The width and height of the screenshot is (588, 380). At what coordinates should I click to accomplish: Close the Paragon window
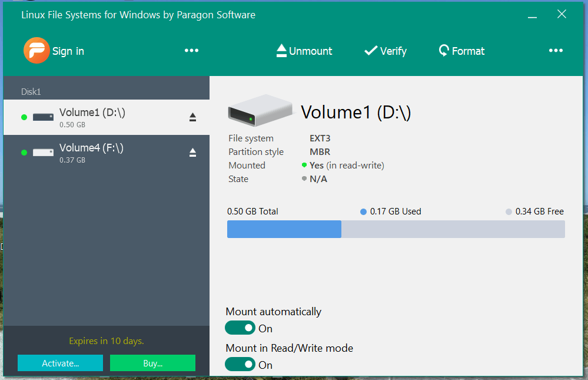pos(562,14)
